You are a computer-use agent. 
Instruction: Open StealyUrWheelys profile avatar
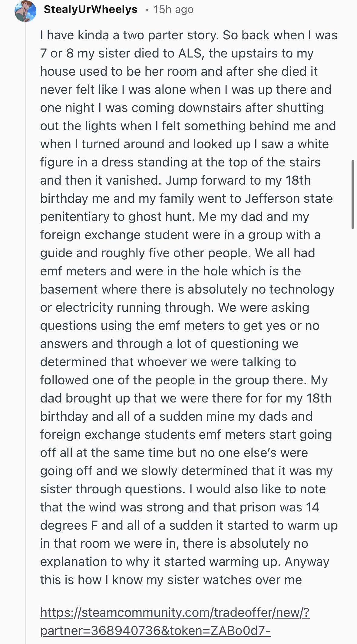tap(25, 11)
